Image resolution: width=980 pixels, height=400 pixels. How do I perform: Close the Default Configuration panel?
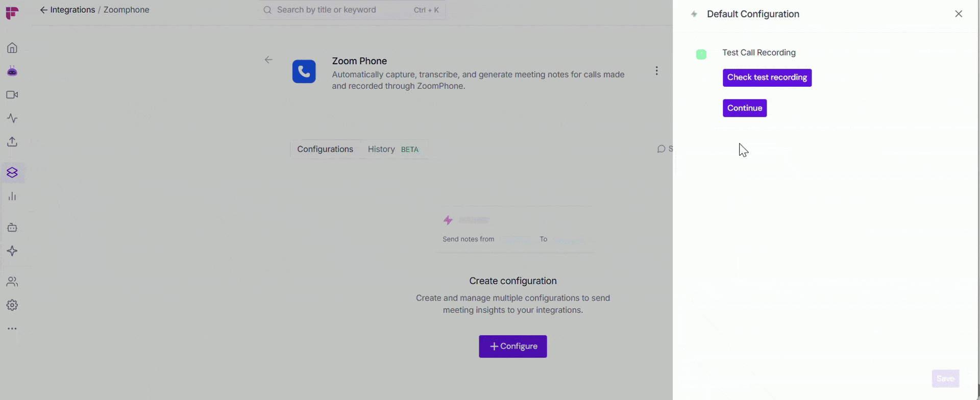pyautogui.click(x=959, y=14)
